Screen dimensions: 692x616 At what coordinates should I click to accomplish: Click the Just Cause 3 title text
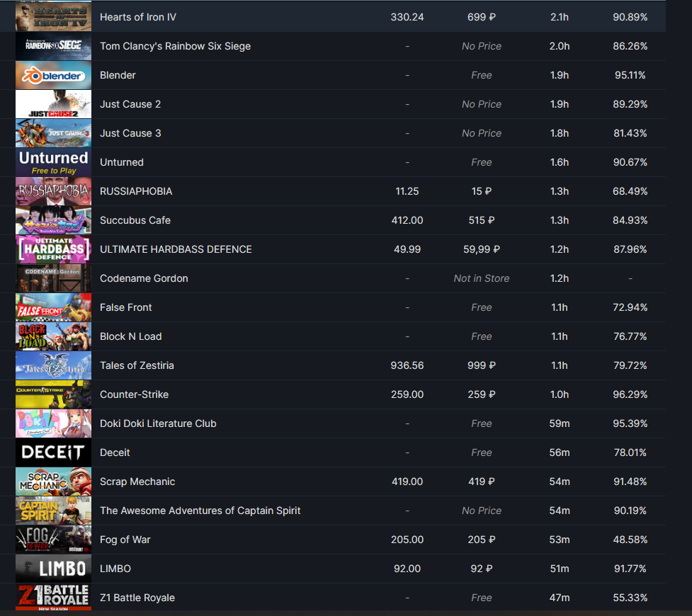(x=130, y=133)
